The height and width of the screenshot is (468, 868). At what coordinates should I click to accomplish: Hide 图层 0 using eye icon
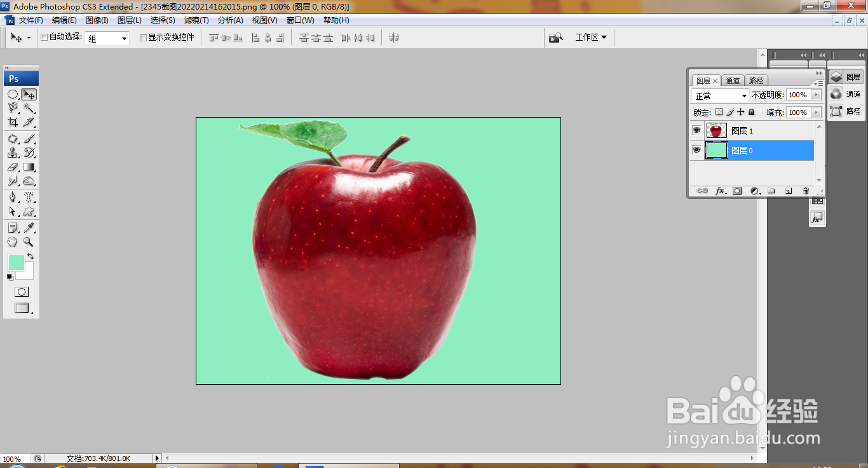click(697, 150)
